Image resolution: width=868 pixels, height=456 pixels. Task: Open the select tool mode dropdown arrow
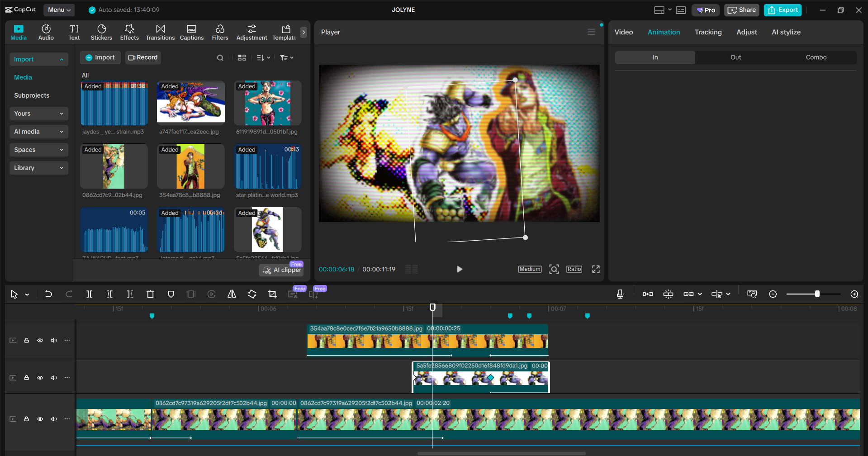27,294
